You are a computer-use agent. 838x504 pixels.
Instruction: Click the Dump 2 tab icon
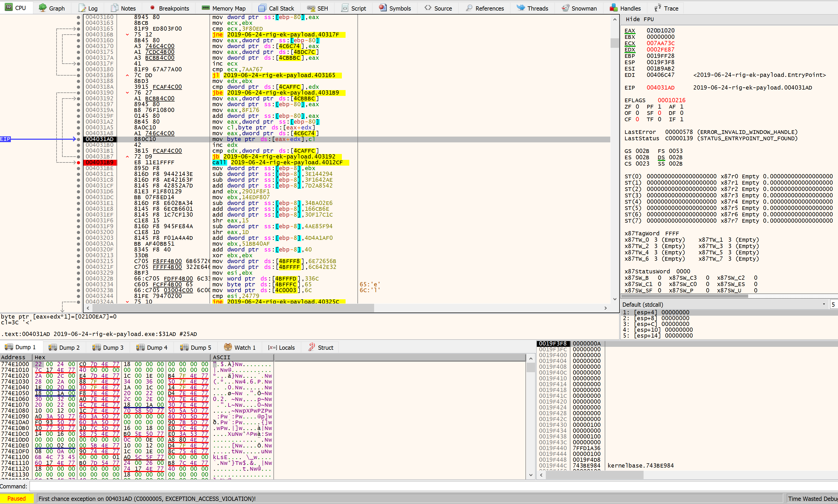[53, 347]
